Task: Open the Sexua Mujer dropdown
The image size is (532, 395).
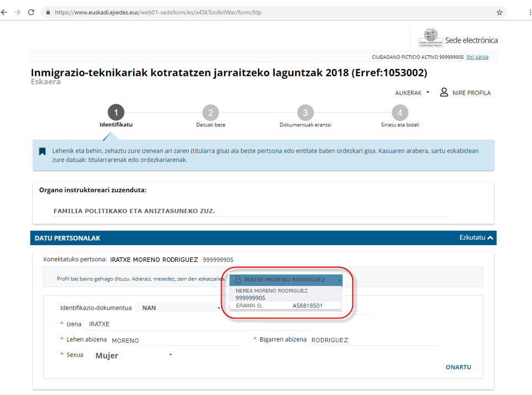Action: (134, 356)
